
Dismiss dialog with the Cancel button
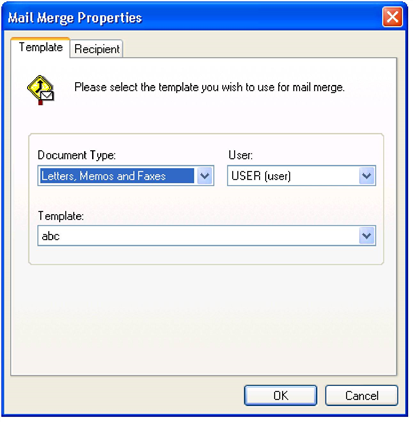click(362, 396)
